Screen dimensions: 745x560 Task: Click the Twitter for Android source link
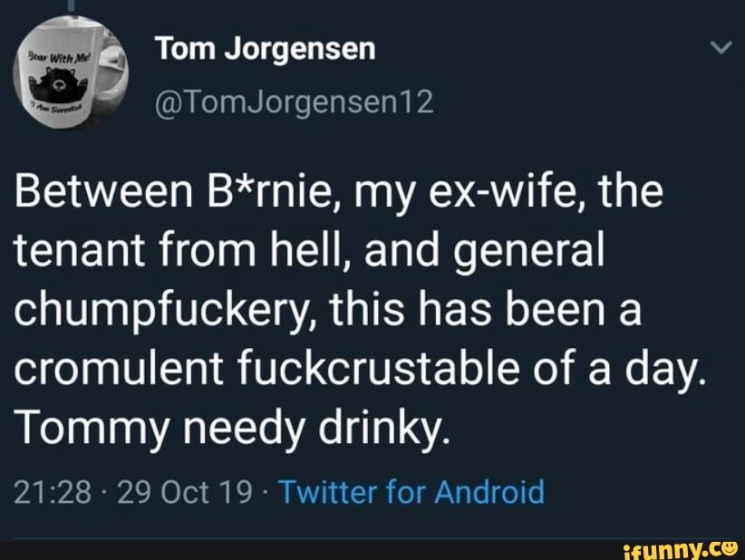[x=411, y=492]
